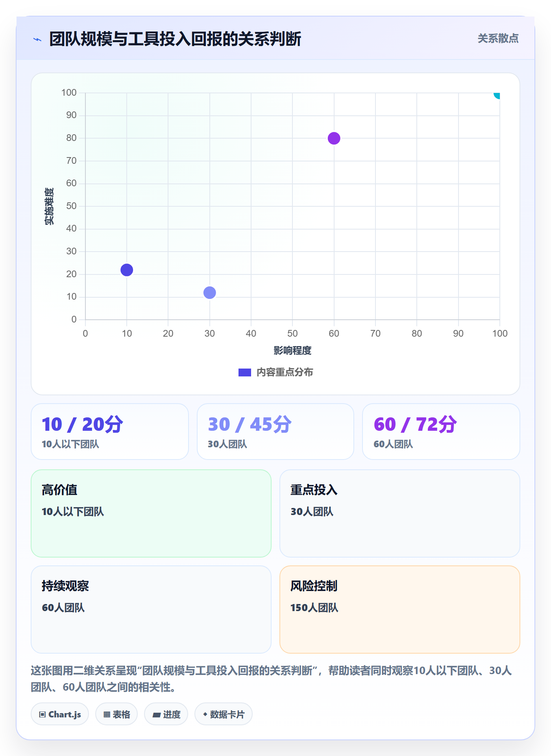
Task: Click the y-axis tick label 70
Action: coord(71,161)
